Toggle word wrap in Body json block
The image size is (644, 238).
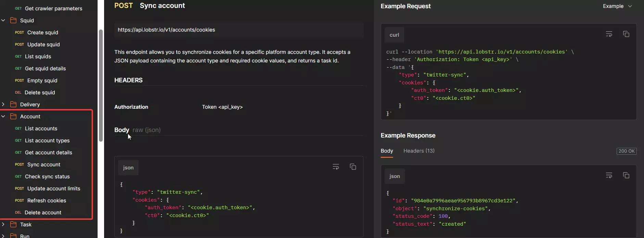[x=336, y=167]
